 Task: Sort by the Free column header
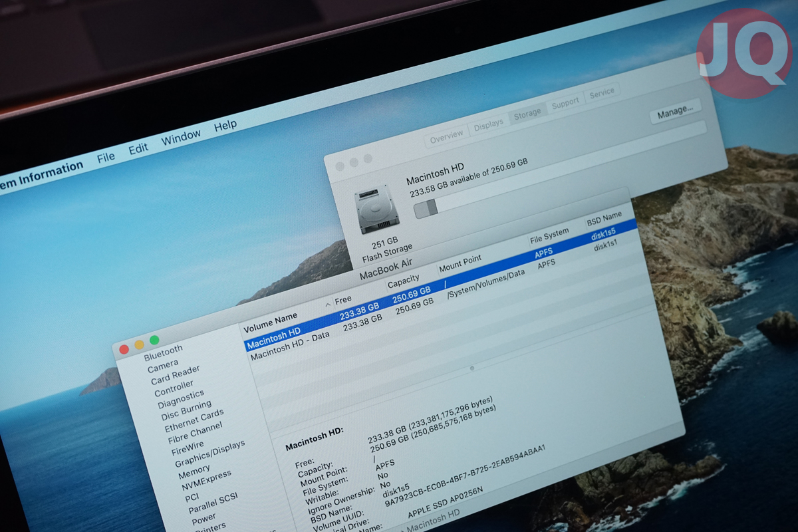(x=343, y=301)
